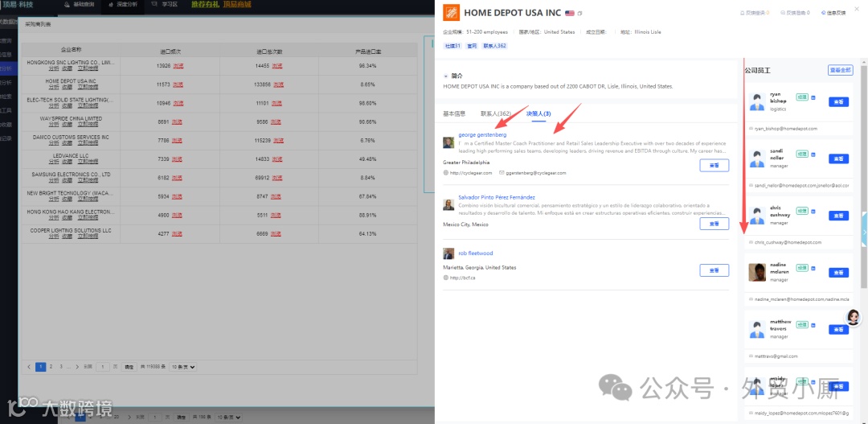This screenshot has height=424, width=868.
Task: Click ryan_bishop@homedepot.com email text
Action: [785, 129]
